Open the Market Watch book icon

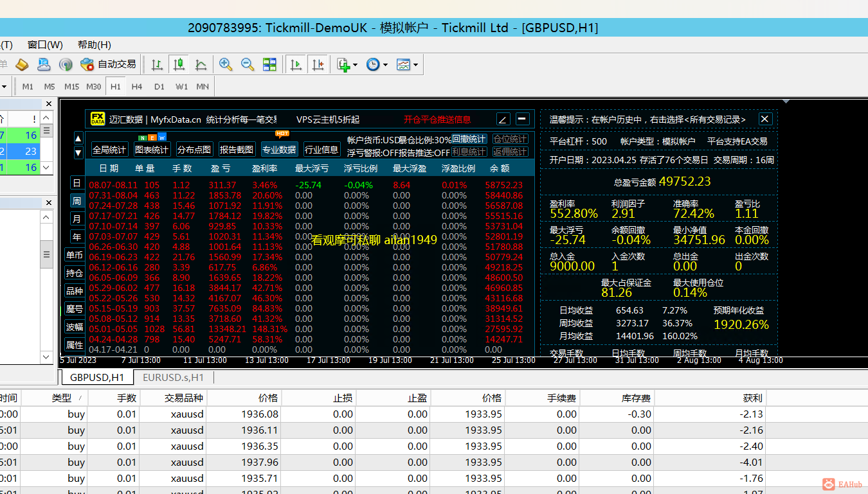coord(22,64)
